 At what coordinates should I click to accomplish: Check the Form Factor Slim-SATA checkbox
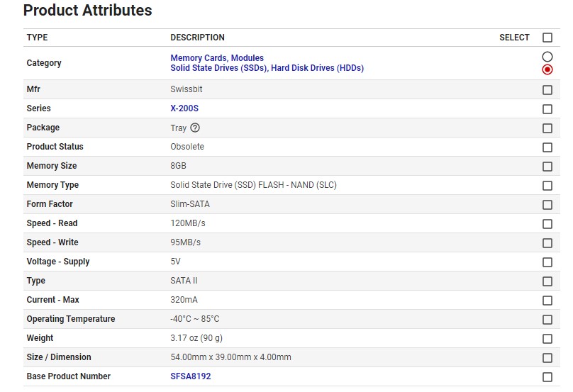coord(547,205)
